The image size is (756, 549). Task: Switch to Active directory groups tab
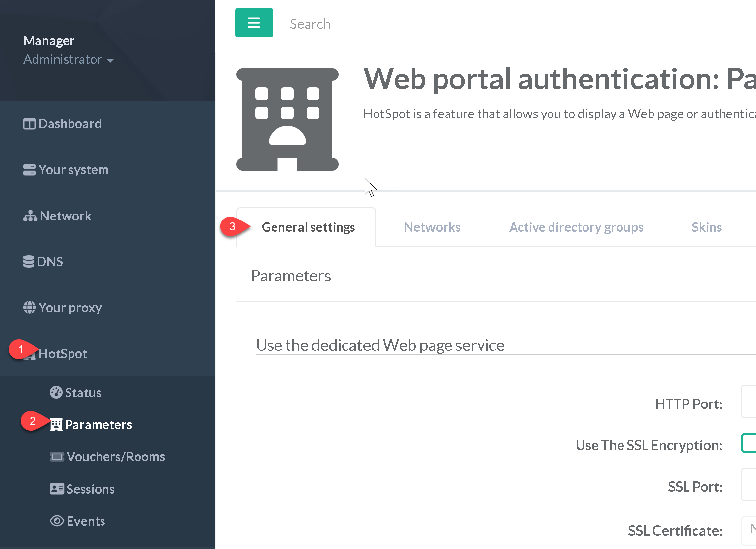click(576, 227)
